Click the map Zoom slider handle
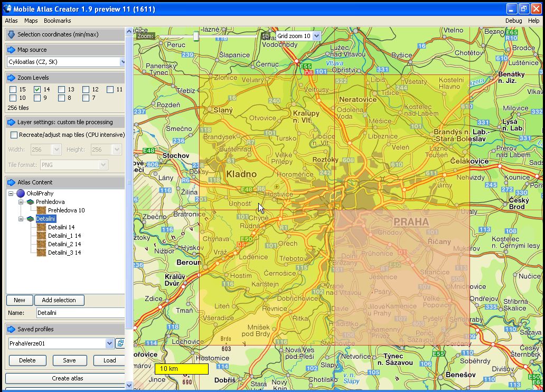Viewport: 545px width, 392px height. [x=196, y=36]
